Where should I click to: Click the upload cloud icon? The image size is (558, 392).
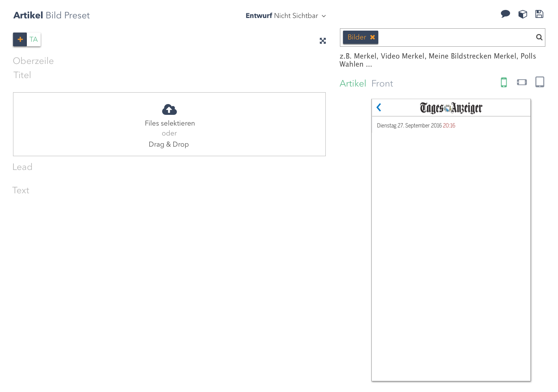click(169, 109)
